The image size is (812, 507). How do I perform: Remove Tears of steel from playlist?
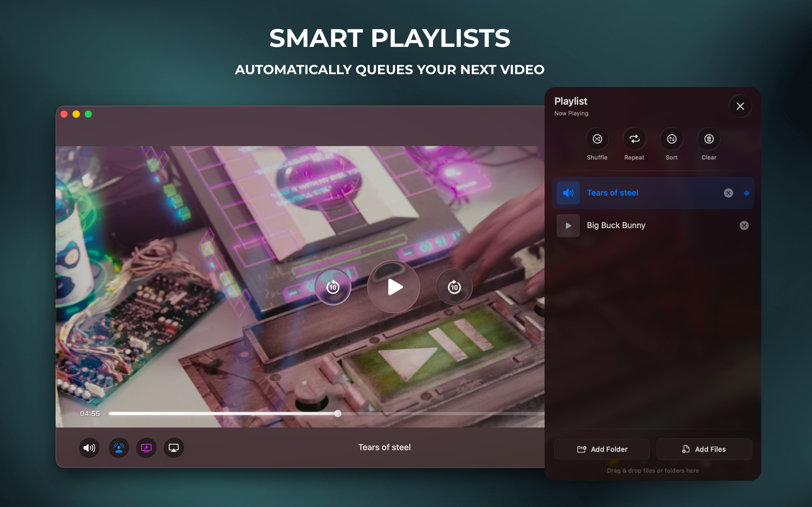728,193
